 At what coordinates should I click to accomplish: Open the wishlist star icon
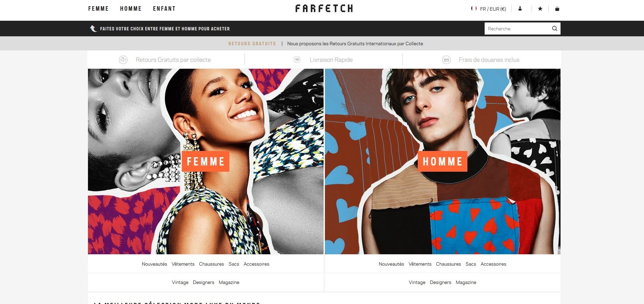click(540, 9)
